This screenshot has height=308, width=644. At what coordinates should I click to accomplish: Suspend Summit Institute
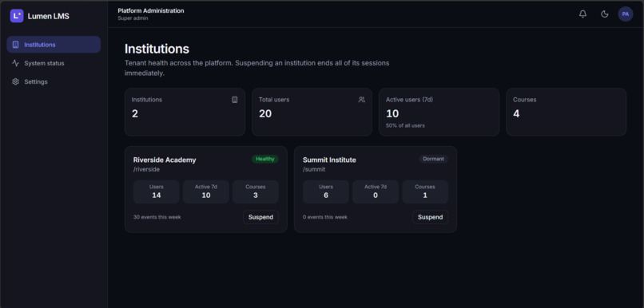431,217
